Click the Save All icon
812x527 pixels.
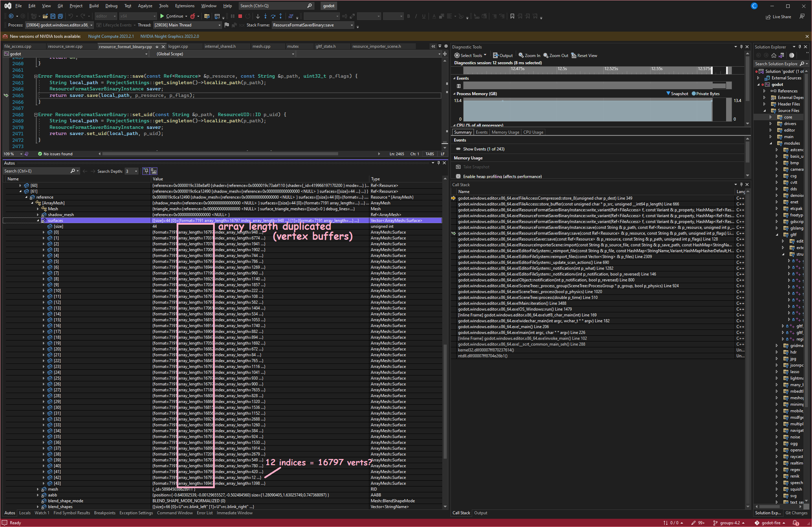point(60,16)
